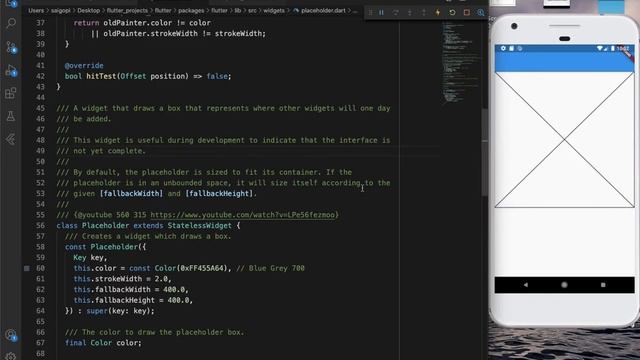Select breadcrumb segment 'Desktop'
This screenshot has width=640, height=360.
(x=89, y=11)
